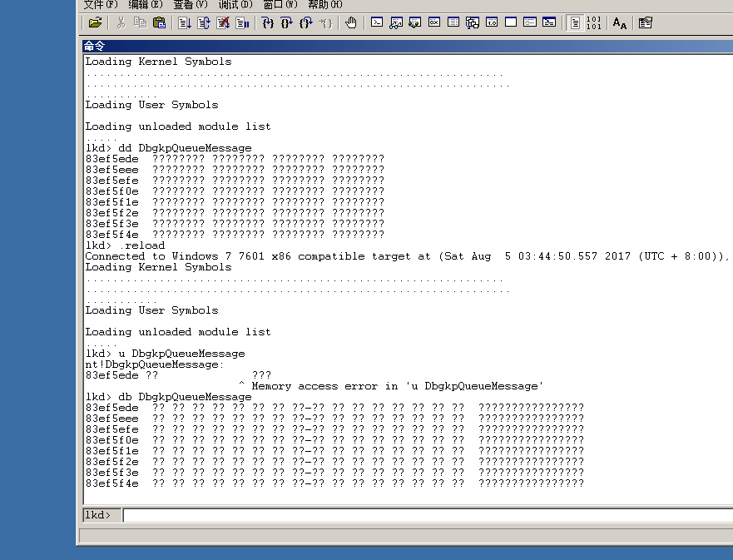Click the 'lkd> db DbgkpQueueMessage' line
The height and width of the screenshot is (560, 733).
click(169, 397)
